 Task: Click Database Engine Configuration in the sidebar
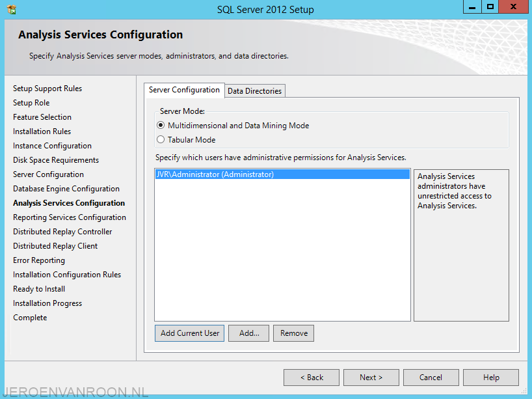(x=66, y=189)
